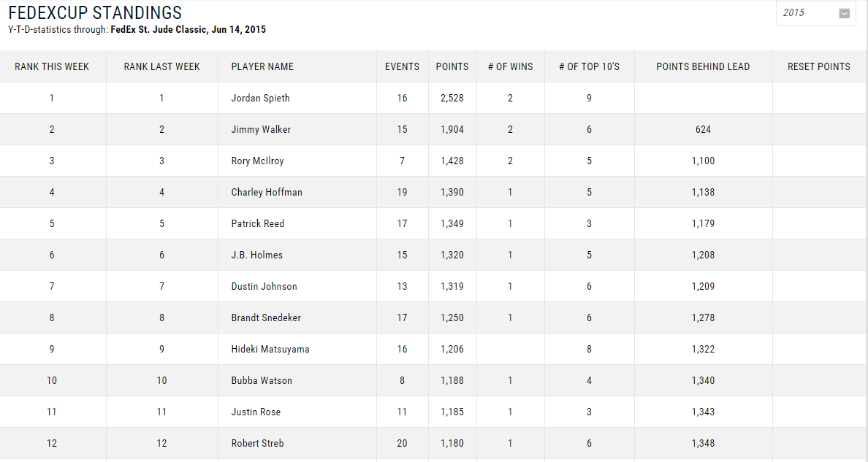Open Patrick Reed's player page

258,223
